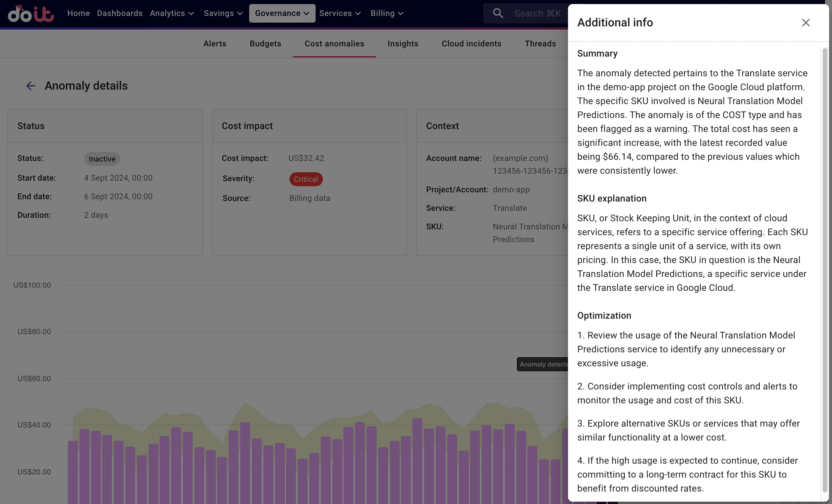Click the DoiT logo icon top left

click(x=32, y=12)
